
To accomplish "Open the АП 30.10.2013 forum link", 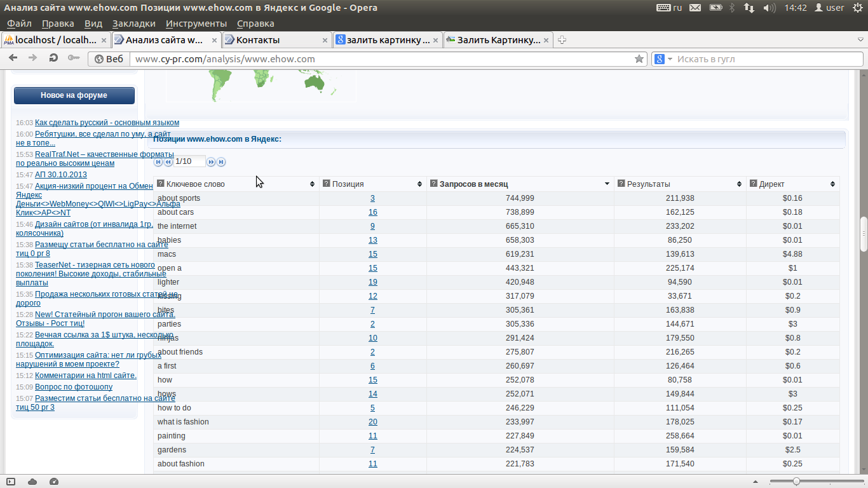I will tap(61, 175).
